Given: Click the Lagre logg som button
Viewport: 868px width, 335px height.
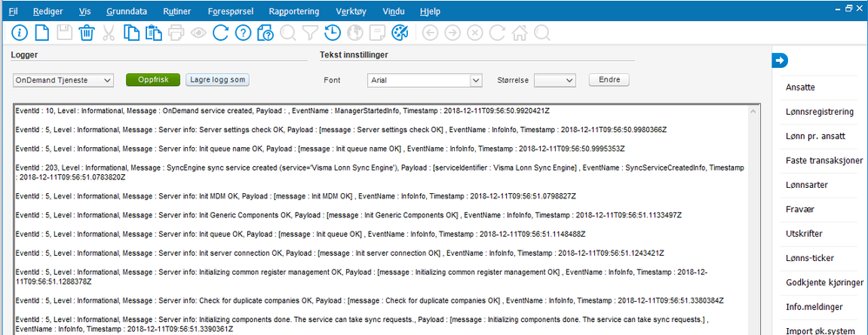Looking at the screenshot, I should pyautogui.click(x=217, y=80).
